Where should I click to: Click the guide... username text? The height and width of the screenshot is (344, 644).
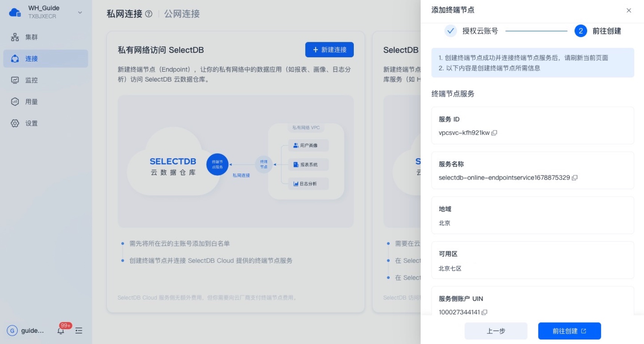pos(33,331)
